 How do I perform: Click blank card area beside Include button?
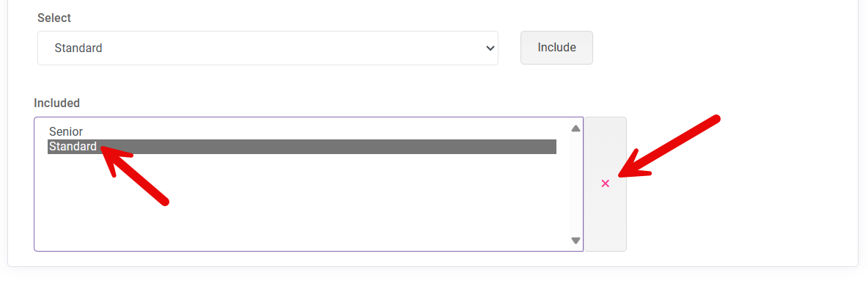[720, 48]
